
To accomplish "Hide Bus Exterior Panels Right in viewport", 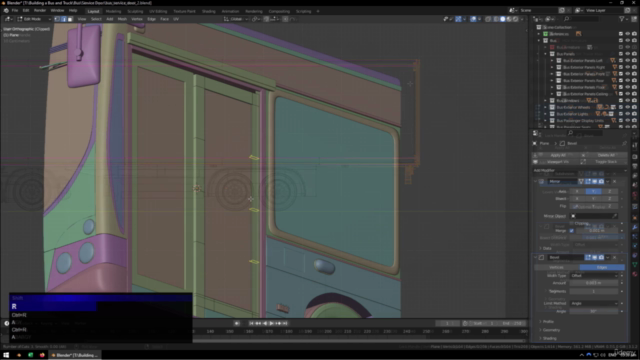I will (628, 67).
